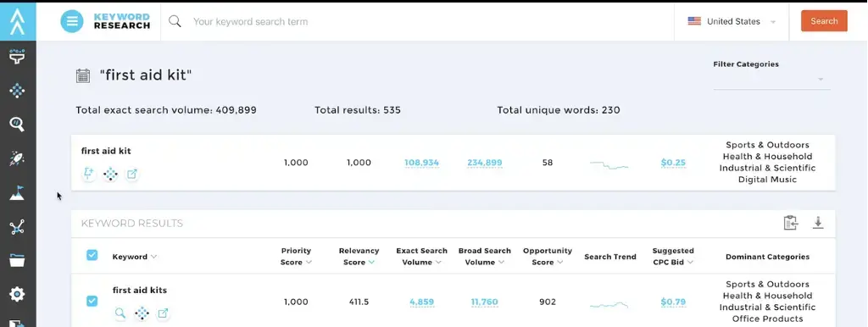Image resolution: width=868 pixels, height=327 pixels.
Task: Open the folder icon in sidebar
Action: pyautogui.click(x=17, y=260)
